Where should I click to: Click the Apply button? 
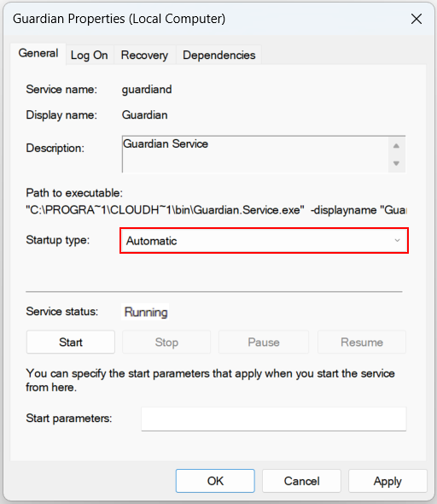point(387,481)
